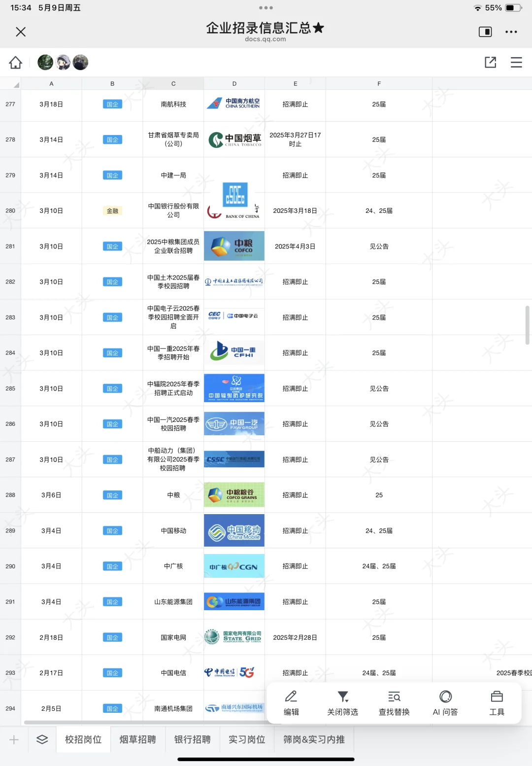Close the document with the X icon

21,32
